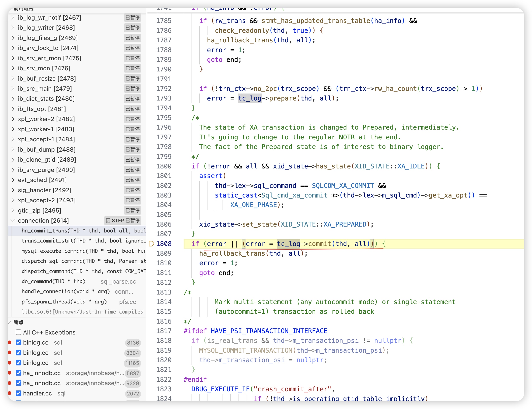Click red breakpoint dot for handler.cc 2072
This screenshot has height=409, width=532.
tap(10, 393)
